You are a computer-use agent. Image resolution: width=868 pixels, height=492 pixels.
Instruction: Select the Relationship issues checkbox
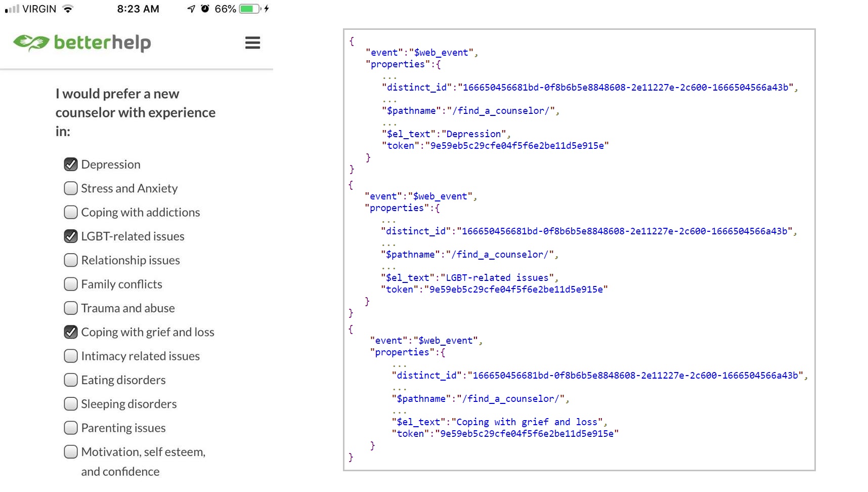(71, 260)
